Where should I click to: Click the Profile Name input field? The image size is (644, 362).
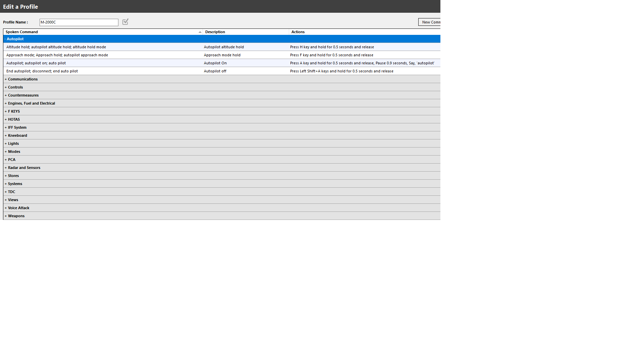[x=79, y=22]
